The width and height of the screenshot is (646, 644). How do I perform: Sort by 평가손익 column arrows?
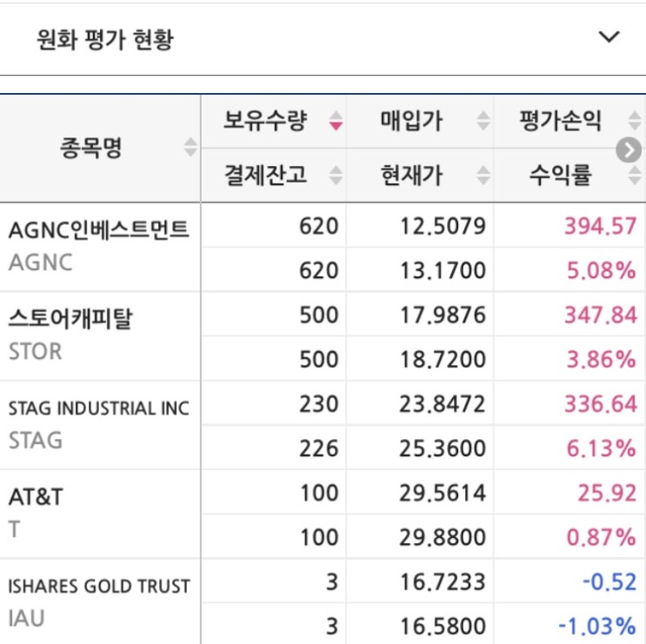coord(635,121)
